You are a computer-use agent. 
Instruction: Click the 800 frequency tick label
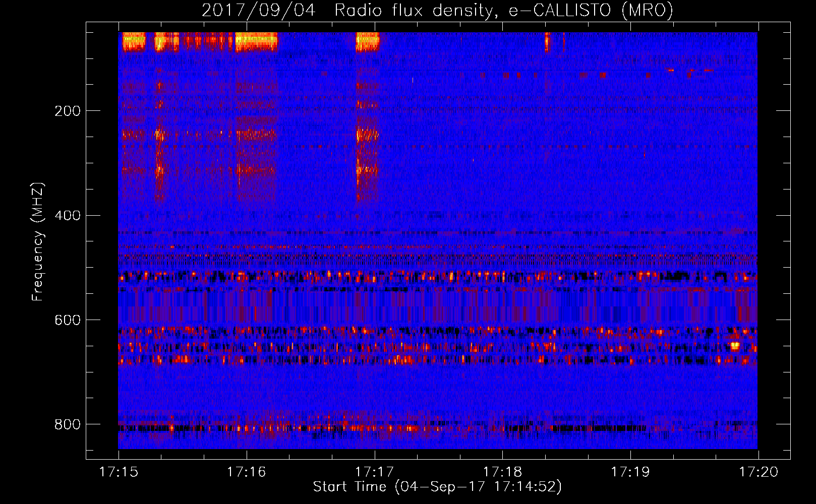click(68, 424)
